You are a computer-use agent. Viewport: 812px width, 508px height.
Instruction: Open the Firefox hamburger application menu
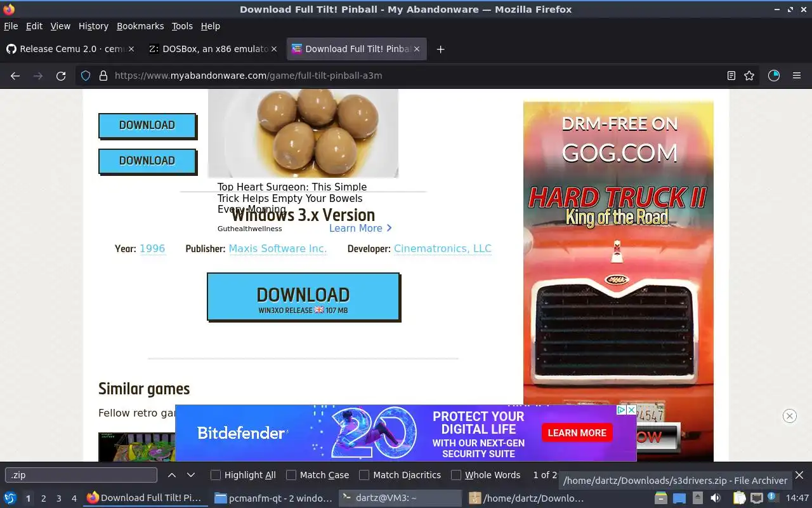(797, 76)
